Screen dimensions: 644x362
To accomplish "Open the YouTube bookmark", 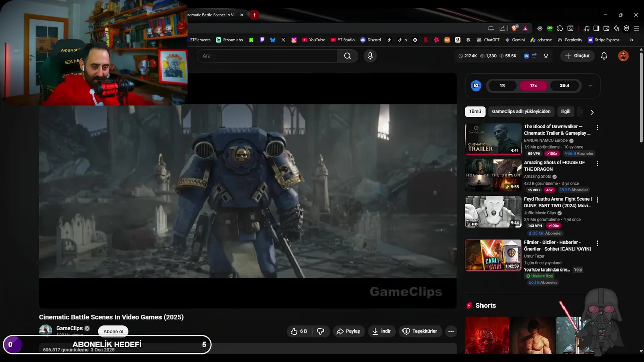I will pos(313,40).
